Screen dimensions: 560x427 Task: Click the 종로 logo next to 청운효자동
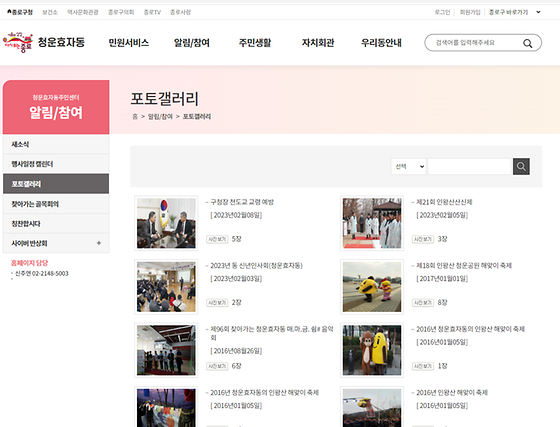(x=18, y=42)
